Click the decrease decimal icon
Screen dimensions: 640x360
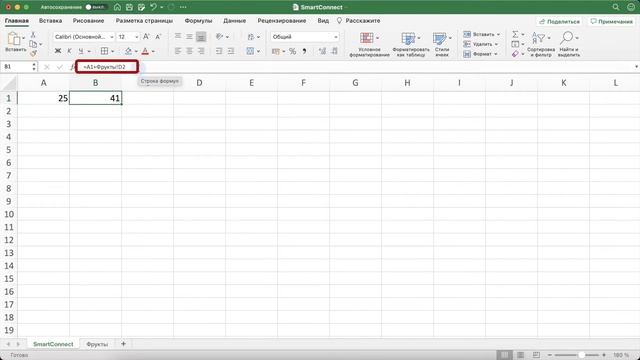pyautogui.click(x=334, y=51)
